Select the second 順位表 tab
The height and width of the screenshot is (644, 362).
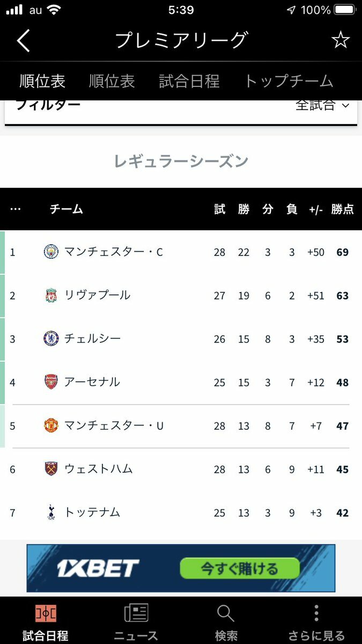point(112,81)
